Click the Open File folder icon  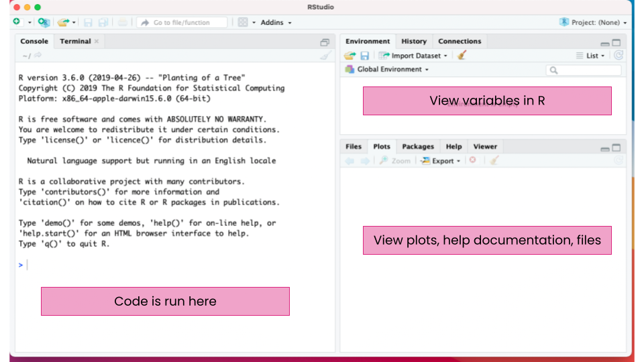63,22
